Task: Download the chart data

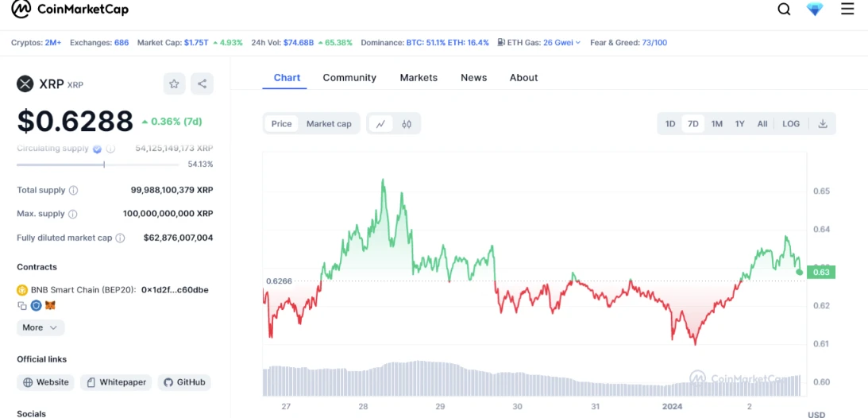Action: tap(823, 123)
